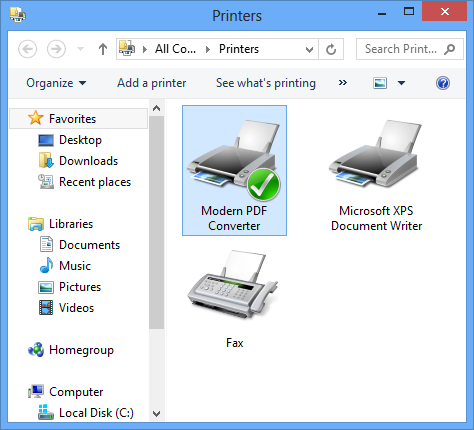Image resolution: width=474 pixels, height=430 pixels.
Task: Select the Homegroup label
Action: (x=81, y=350)
